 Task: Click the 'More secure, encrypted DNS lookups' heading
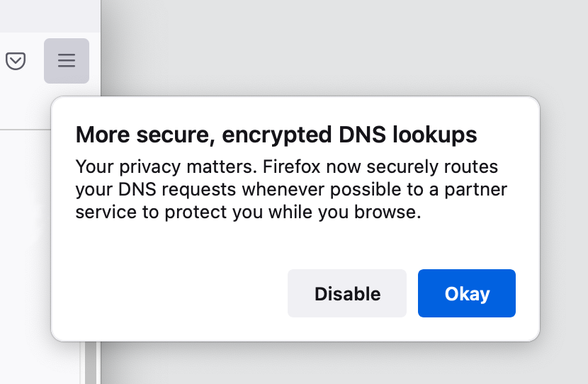(x=276, y=135)
